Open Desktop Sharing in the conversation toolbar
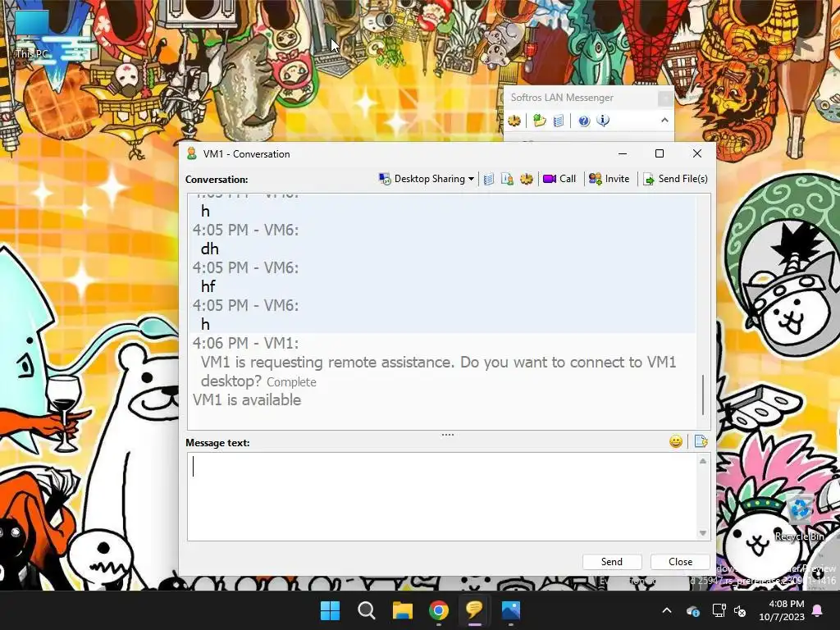 pyautogui.click(x=422, y=179)
